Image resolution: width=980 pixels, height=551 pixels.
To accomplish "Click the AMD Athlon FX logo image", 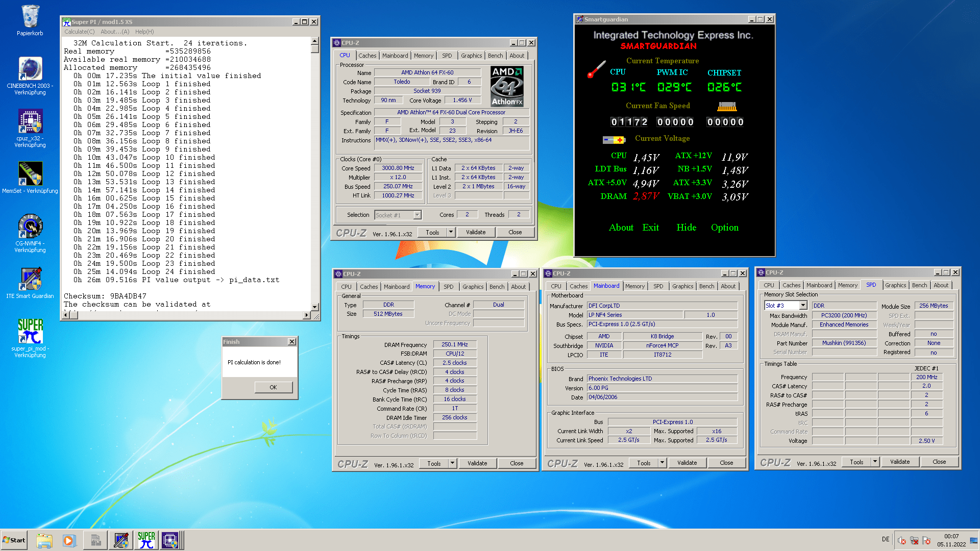I will tap(507, 87).
